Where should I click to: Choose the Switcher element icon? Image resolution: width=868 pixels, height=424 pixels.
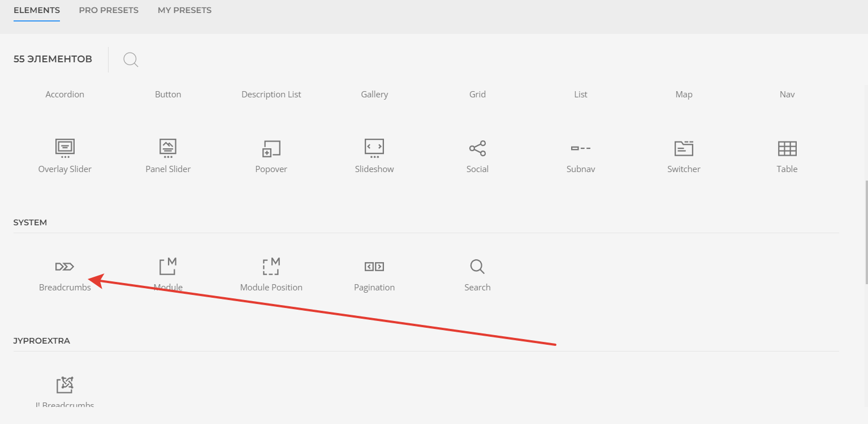(x=684, y=148)
